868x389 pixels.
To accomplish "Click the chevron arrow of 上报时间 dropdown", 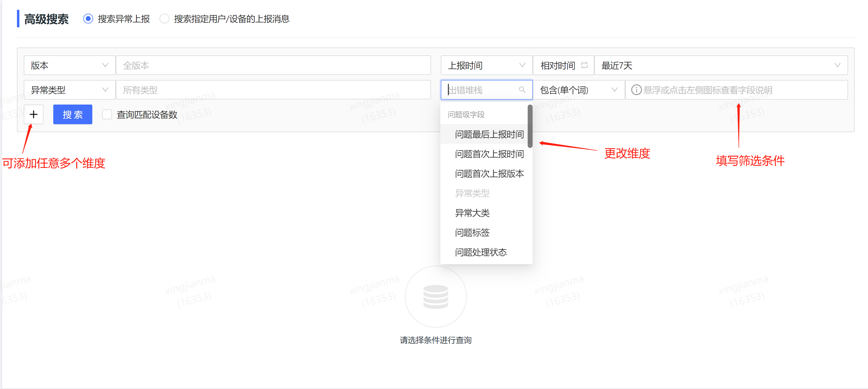I will pyautogui.click(x=522, y=65).
